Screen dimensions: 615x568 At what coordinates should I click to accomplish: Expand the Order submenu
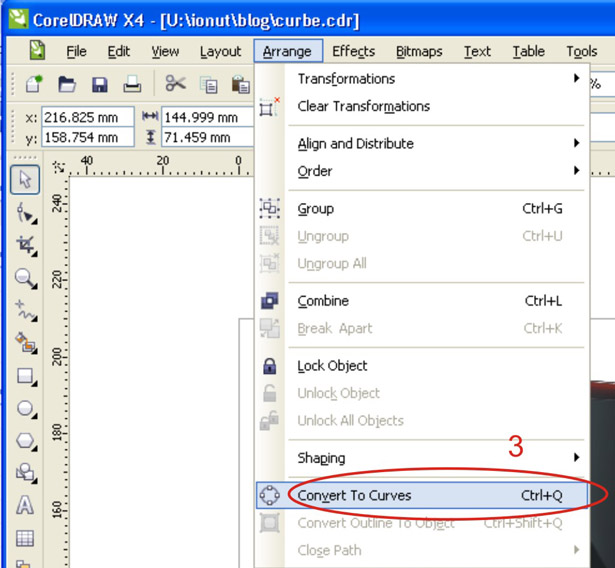[422, 171]
